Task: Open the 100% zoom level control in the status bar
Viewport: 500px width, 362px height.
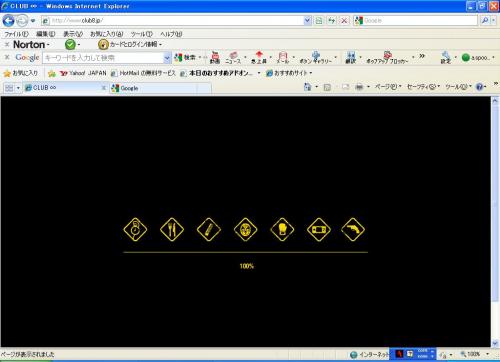Action: [x=475, y=354]
